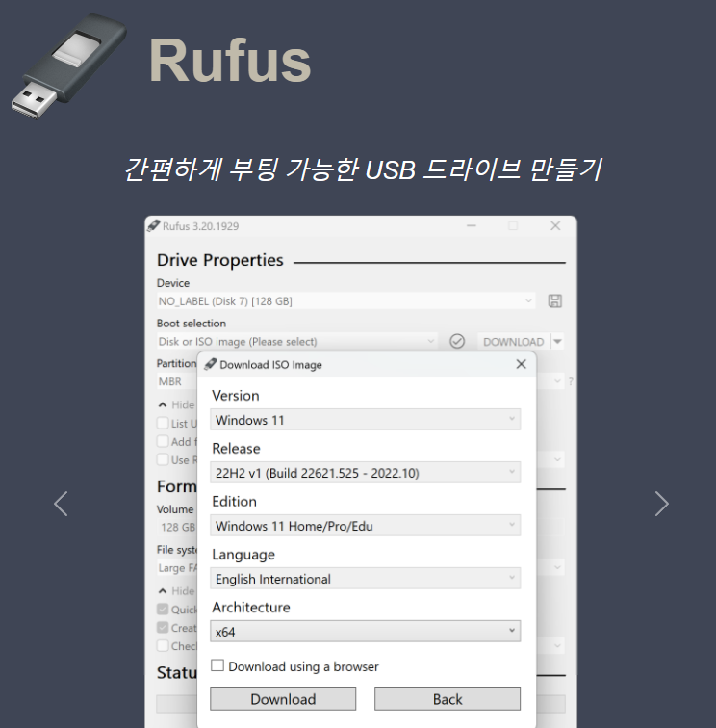Go to next carousel slide
Screen dimensions: 716x728
click(x=662, y=504)
